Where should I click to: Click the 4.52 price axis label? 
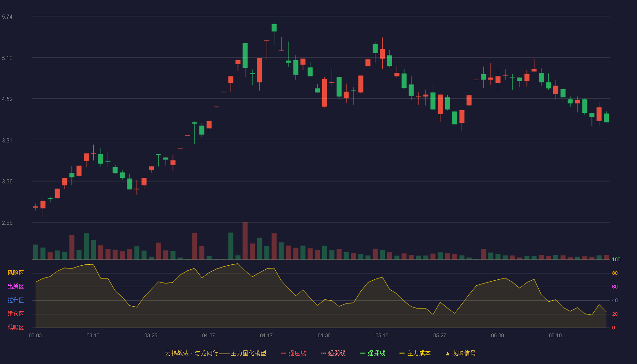7,99
